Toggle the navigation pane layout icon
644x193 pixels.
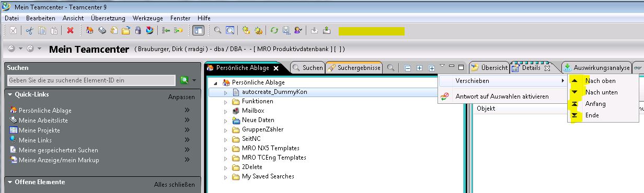[198, 30]
